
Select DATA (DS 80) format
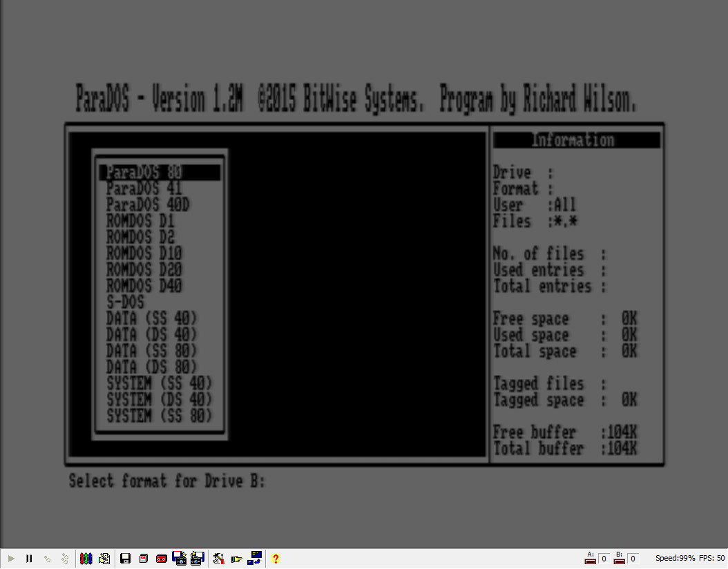pyautogui.click(x=151, y=367)
